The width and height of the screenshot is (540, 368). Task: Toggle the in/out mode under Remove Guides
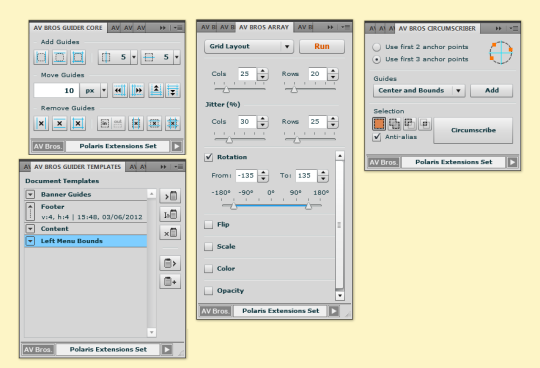[x=111, y=123]
